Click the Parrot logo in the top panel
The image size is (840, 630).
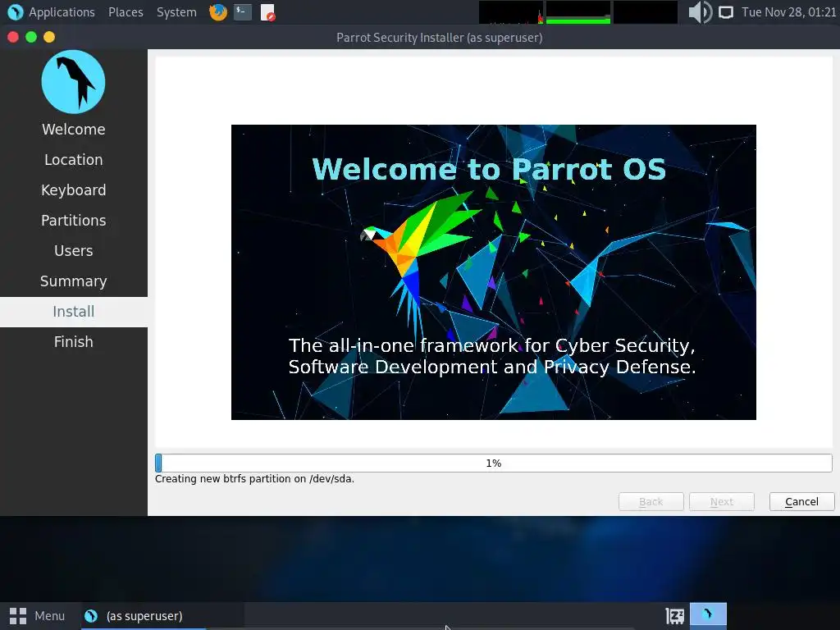[15, 11]
